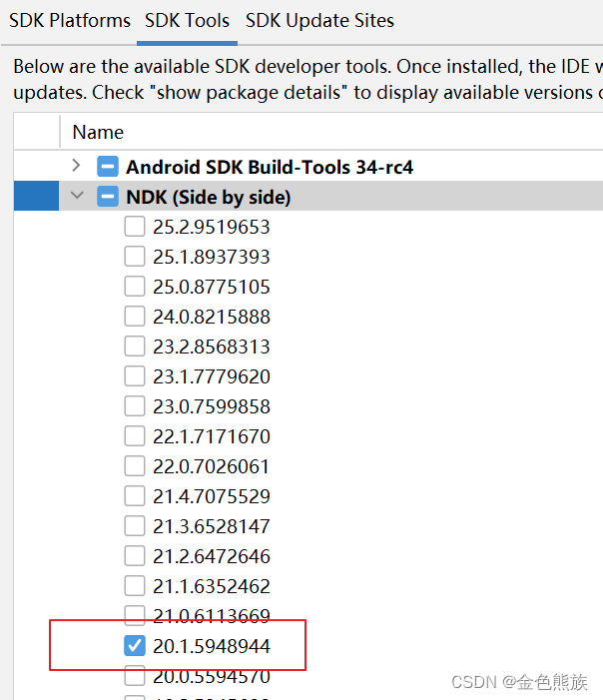Check NDK version 23.0.7599858
603x700 pixels.
coord(135,405)
